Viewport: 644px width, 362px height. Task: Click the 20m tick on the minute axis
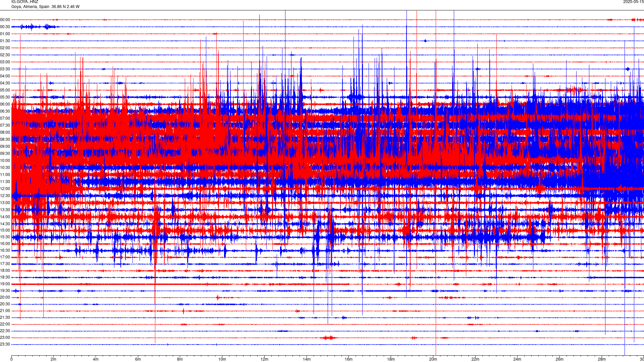pos(433,359)
